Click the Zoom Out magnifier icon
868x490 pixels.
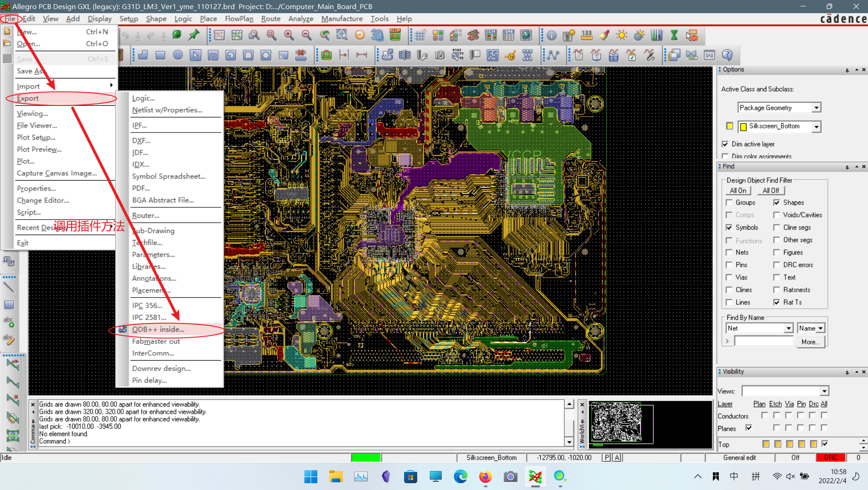click(307, 35)
